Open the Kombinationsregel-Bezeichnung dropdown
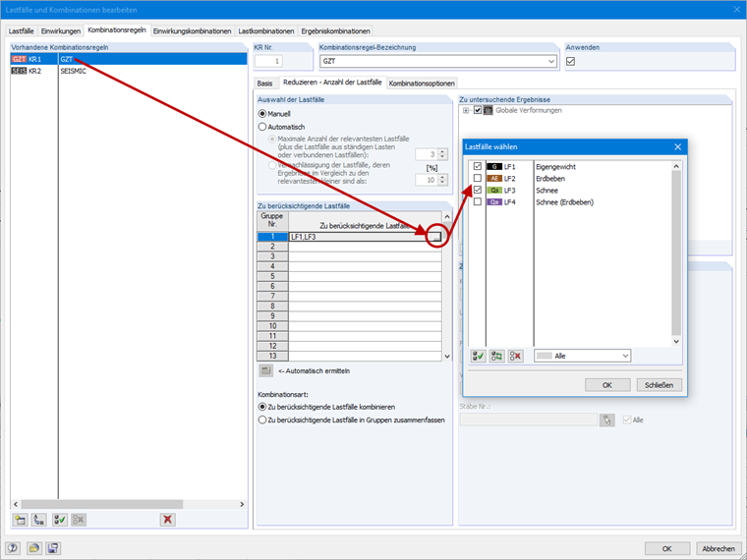Viewport: 747px width, 560px height. click(x=551, y=62)
